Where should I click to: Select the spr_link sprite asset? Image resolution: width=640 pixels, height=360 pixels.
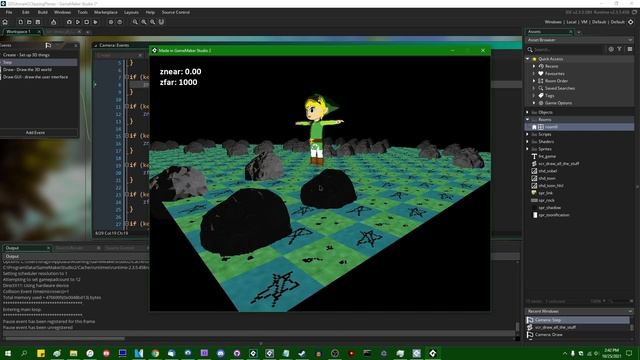[545, 193]
